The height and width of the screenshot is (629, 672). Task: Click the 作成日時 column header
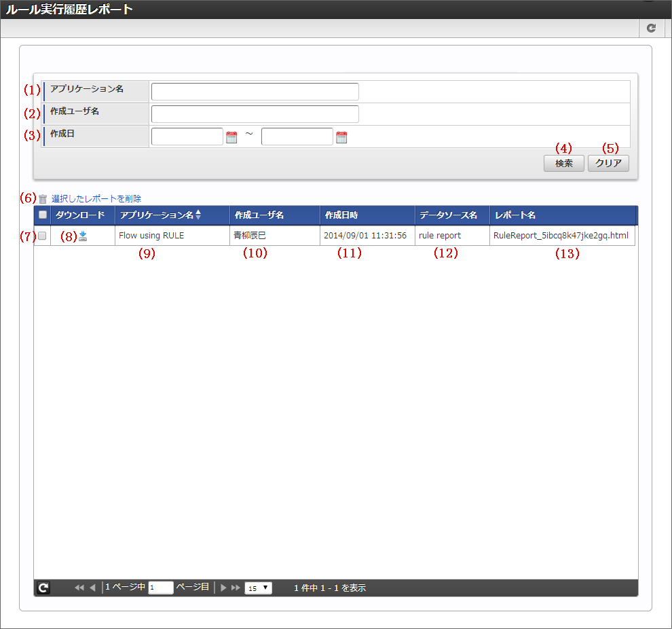click(367, 215)
